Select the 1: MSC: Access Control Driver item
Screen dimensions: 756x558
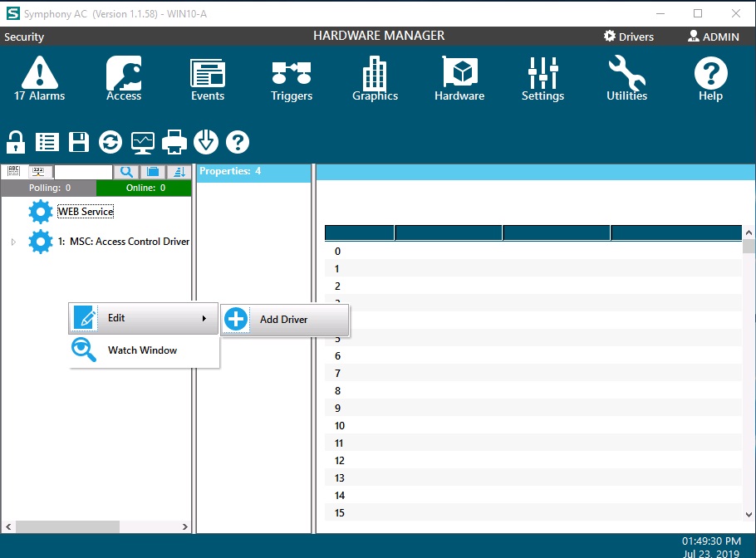pos(124,242)
